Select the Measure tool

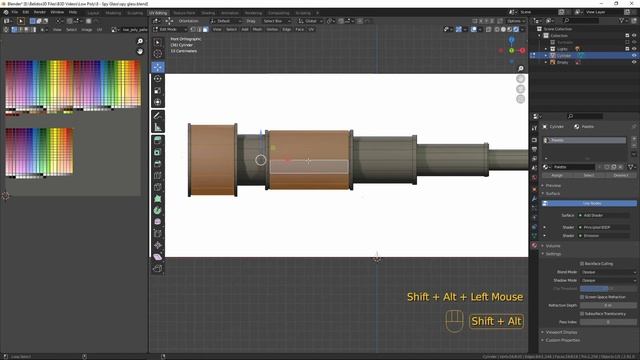(x=158, y=128)
